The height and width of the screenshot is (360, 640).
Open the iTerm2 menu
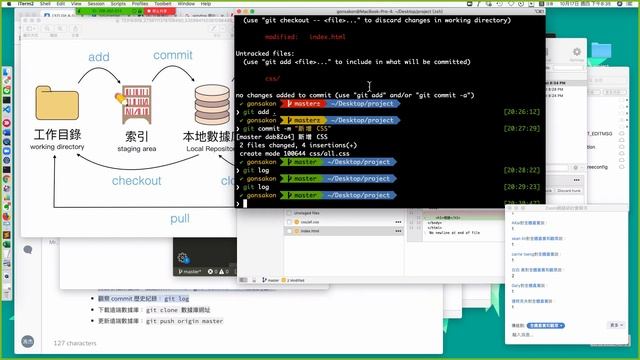pos(26,3)
